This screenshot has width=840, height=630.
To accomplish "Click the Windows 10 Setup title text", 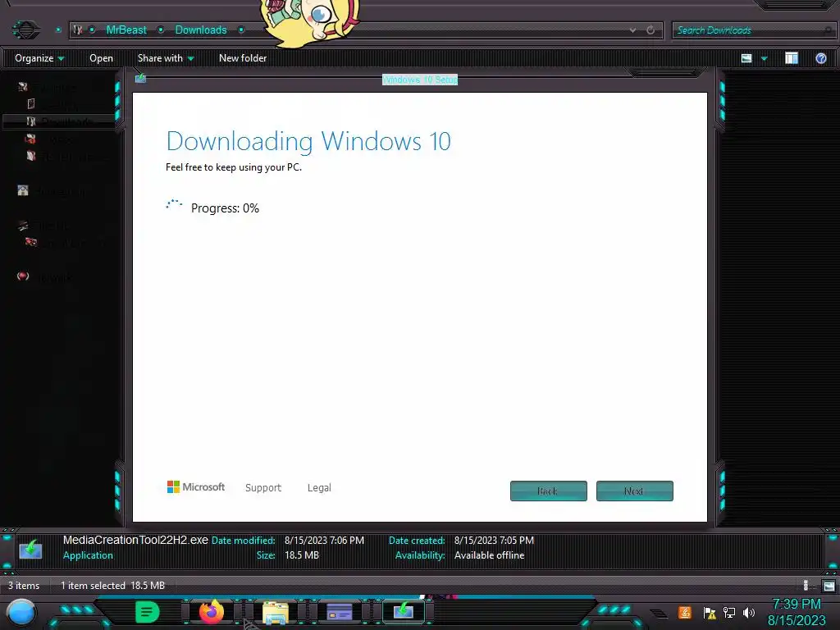I will click(x=420, y=80).
